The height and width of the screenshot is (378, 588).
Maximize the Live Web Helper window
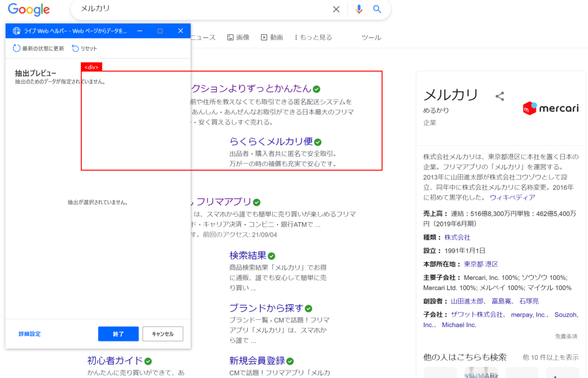click(x=160, y=31)
